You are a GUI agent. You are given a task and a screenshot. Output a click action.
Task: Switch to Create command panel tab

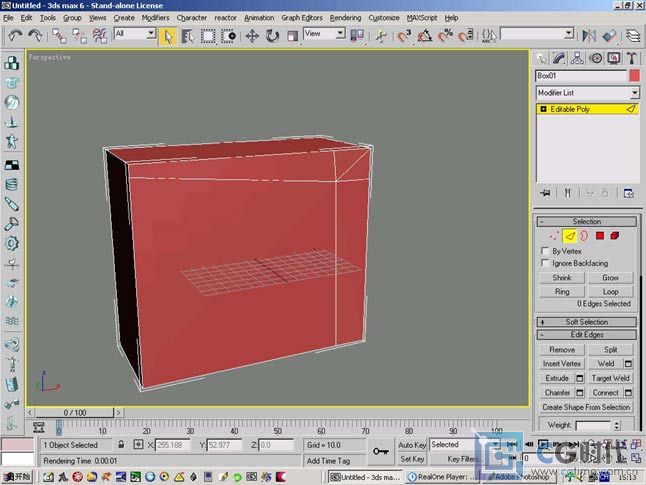541,59
